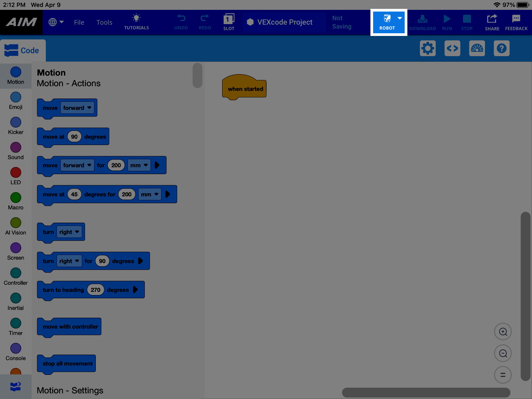Select the Sound block category
Image resolution: width=532 pixels, height=399 pixels.
coord(16,151)
